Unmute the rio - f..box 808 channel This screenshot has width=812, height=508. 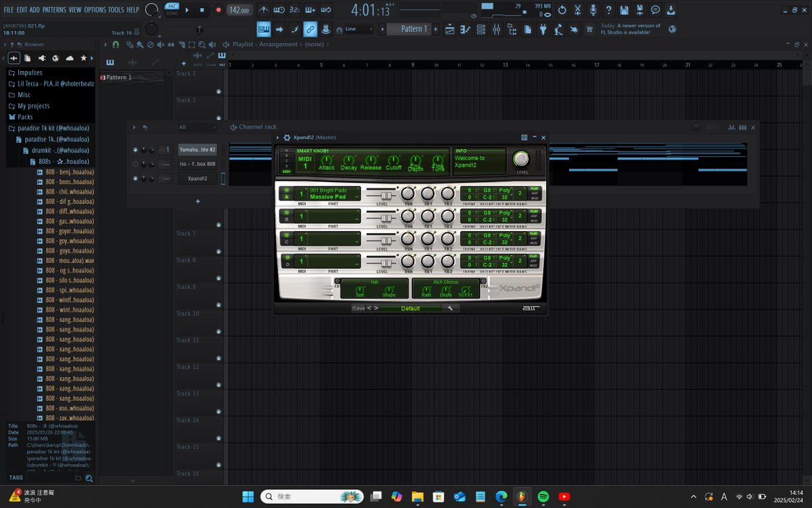click(x=135, y=164)
